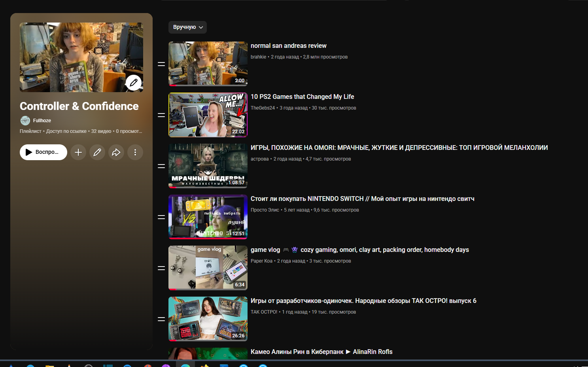Visit the "Просто Элис" channel
Screen dimensions: 588x367
tap(265, 210)
